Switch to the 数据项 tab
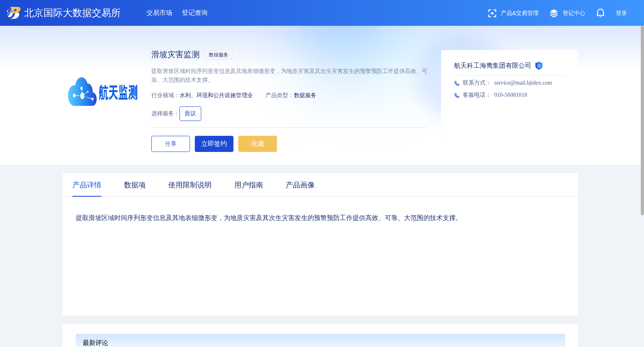Screen dimensions: 644x347 (x=135, y=185)
